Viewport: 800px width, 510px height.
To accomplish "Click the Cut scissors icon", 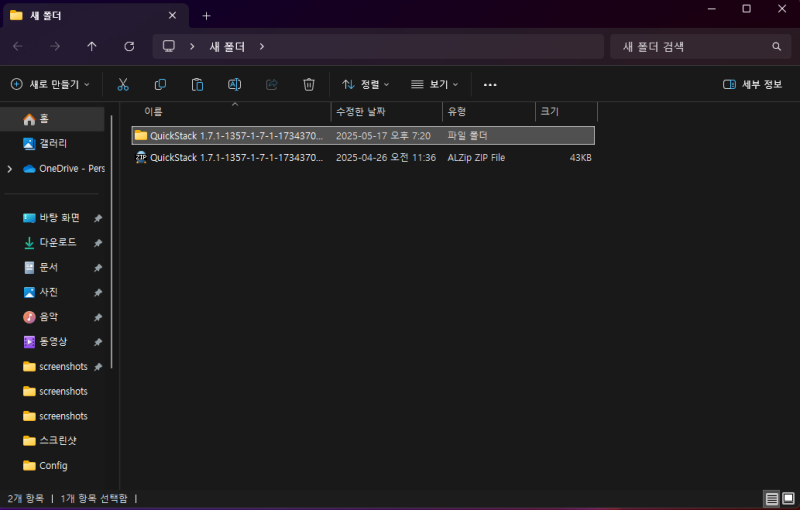I will (x=123, y=84).
